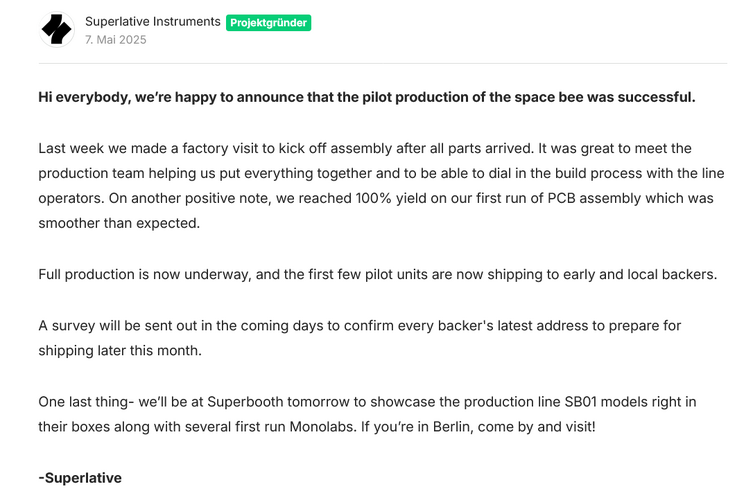Screen dimensions: 753x500
Task: Click the bold pilot production announcement headline
Action: tap(366, 97)
